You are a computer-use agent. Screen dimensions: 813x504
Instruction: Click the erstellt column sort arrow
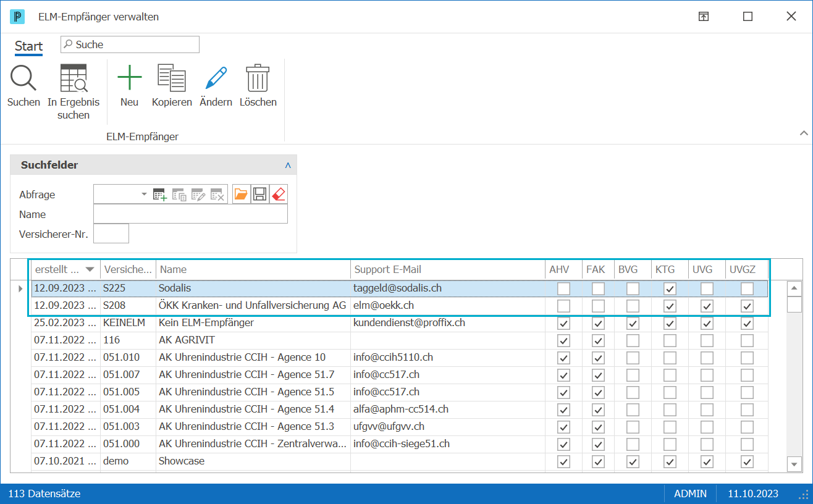pyautogui.click(x=90, y=269)
